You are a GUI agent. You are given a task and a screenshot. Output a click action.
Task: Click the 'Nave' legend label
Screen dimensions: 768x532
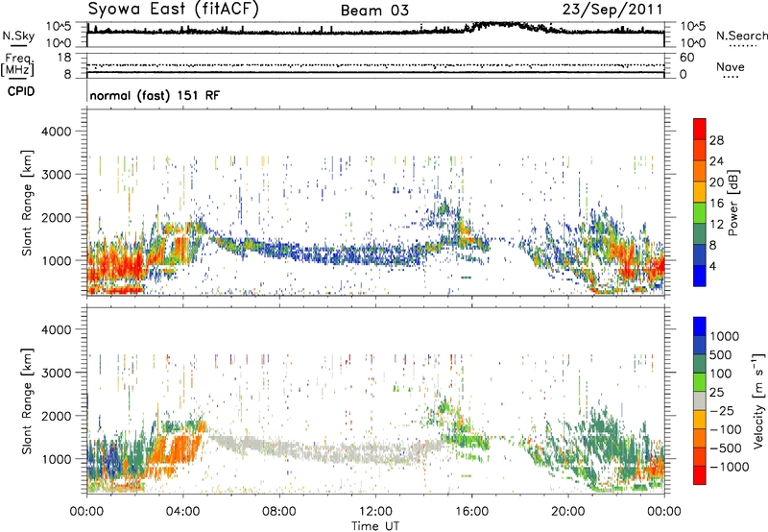pos(731,67)
